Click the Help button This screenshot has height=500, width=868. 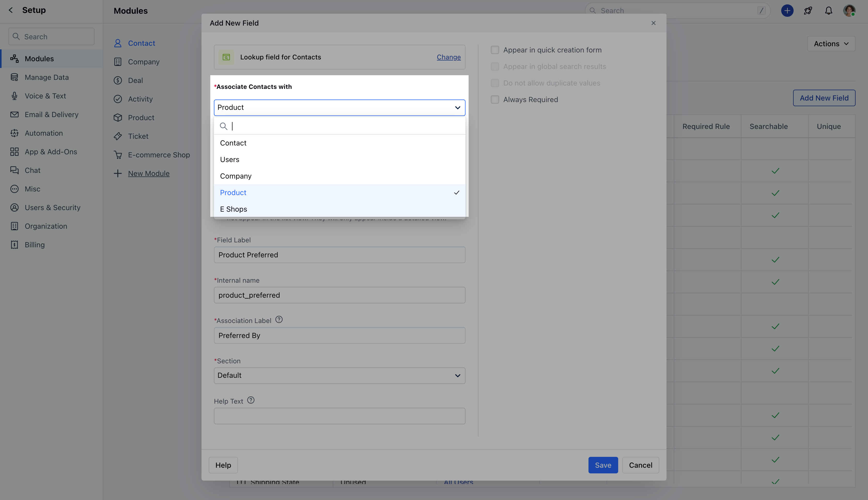click(223, 465)
